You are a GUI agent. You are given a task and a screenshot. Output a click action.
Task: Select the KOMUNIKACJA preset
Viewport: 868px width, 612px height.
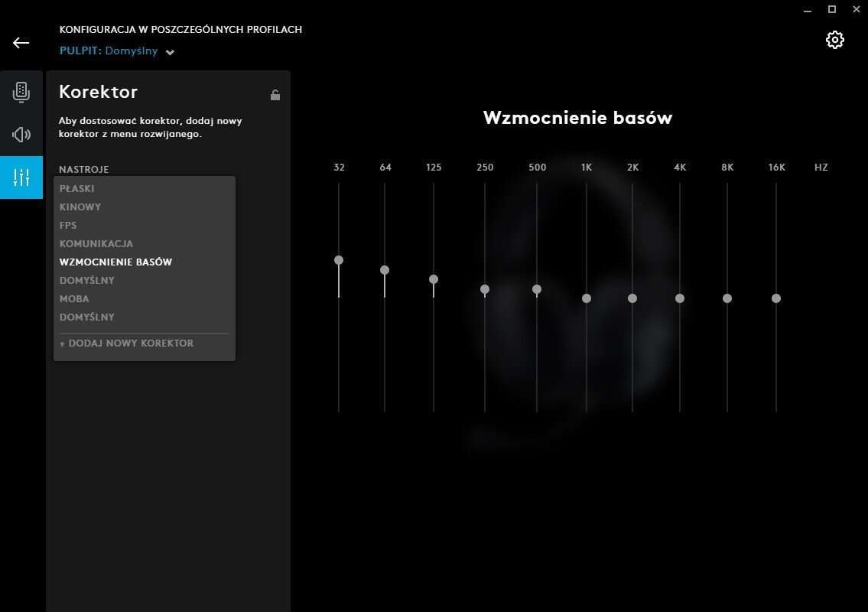pos(96,243)
